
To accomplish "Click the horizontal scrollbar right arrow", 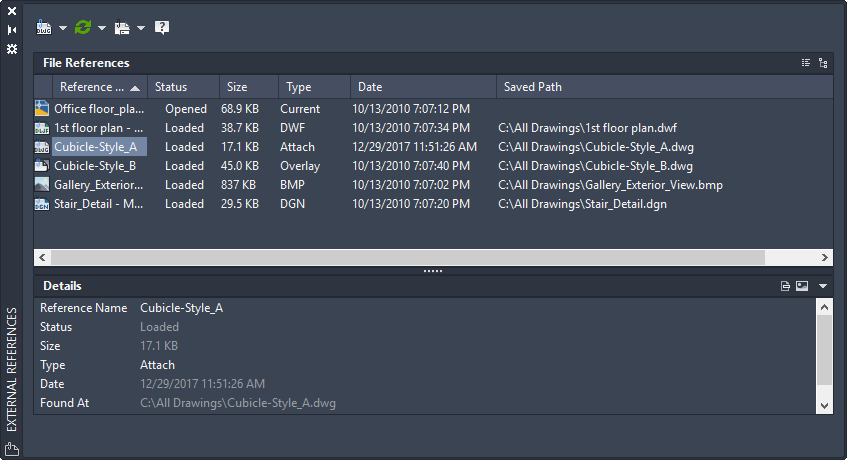I will (825, 257).
